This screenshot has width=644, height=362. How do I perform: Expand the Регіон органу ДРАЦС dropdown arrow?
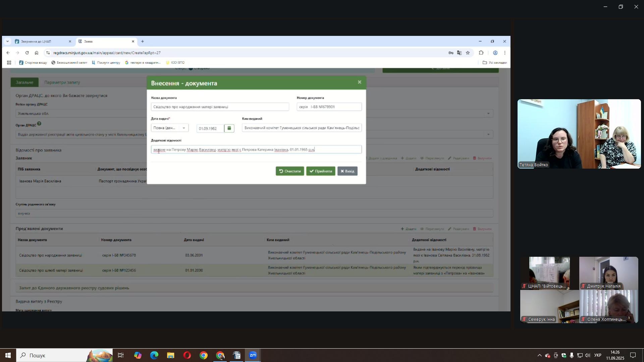[x=488, y=114]
